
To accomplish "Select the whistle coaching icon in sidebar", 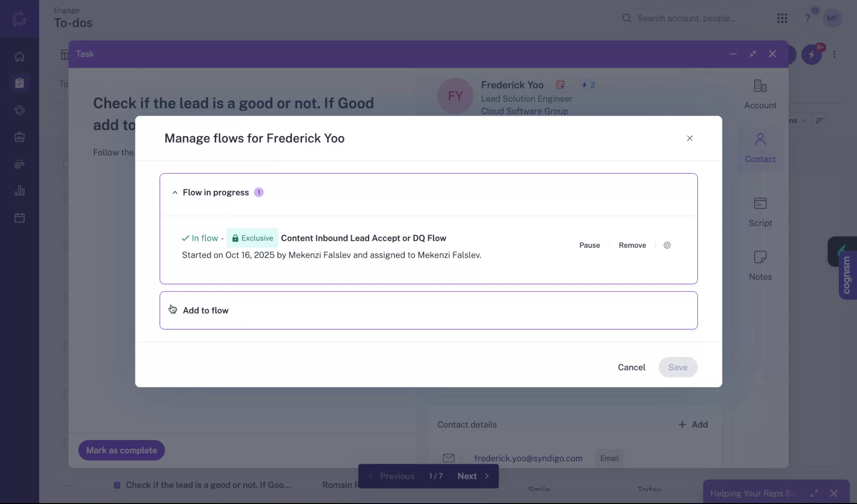I will tap(19, 163).
